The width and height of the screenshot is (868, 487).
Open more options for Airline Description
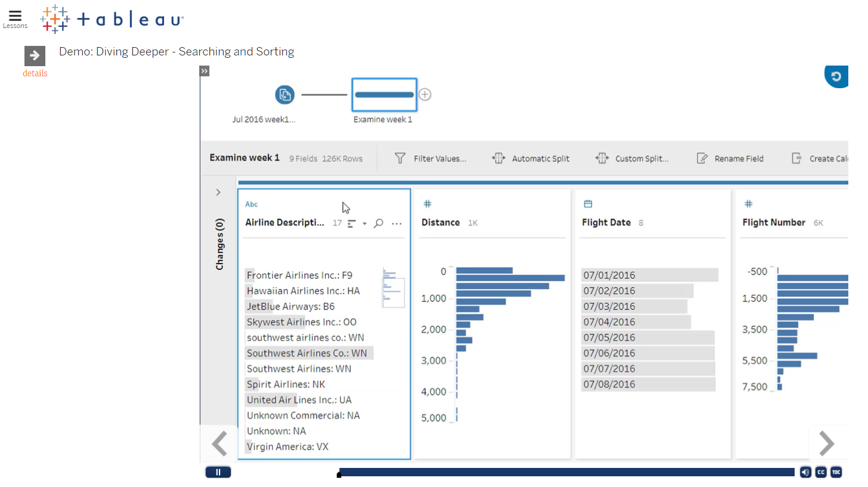coord(397,224)
